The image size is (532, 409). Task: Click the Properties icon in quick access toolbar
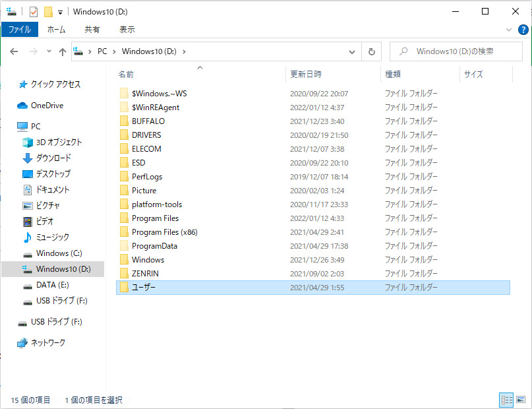pyautogui.click(x=33, y=11)
